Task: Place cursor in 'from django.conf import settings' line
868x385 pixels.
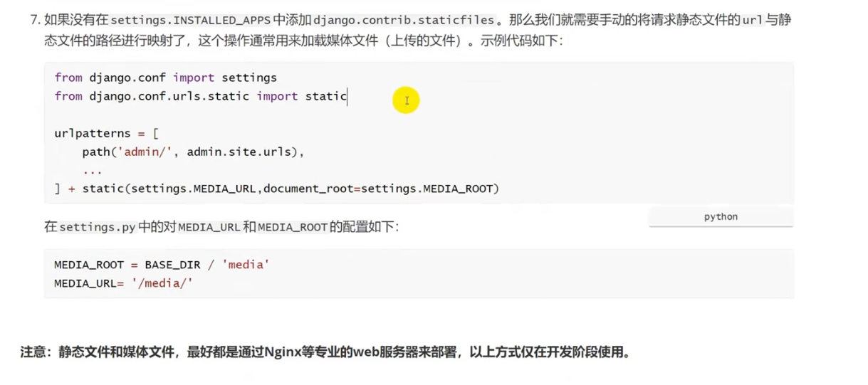Action: coord(165,77)
